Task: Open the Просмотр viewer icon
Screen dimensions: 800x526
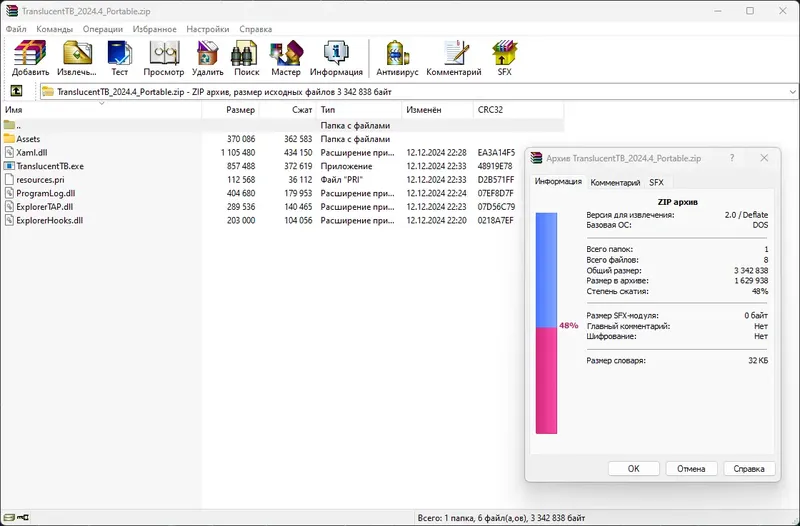Action: [x=164, y=53]
